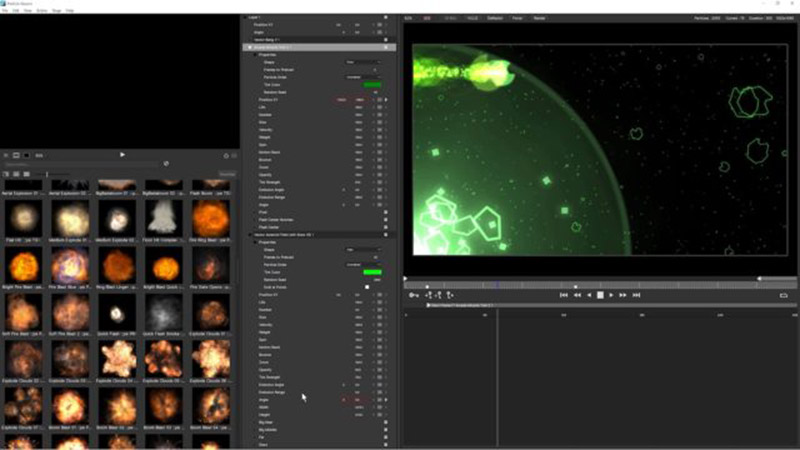The width and height of the screenshot is (800, 450).
Task: Open the Shape dropdown in first Properties
Action: (362, 62)
